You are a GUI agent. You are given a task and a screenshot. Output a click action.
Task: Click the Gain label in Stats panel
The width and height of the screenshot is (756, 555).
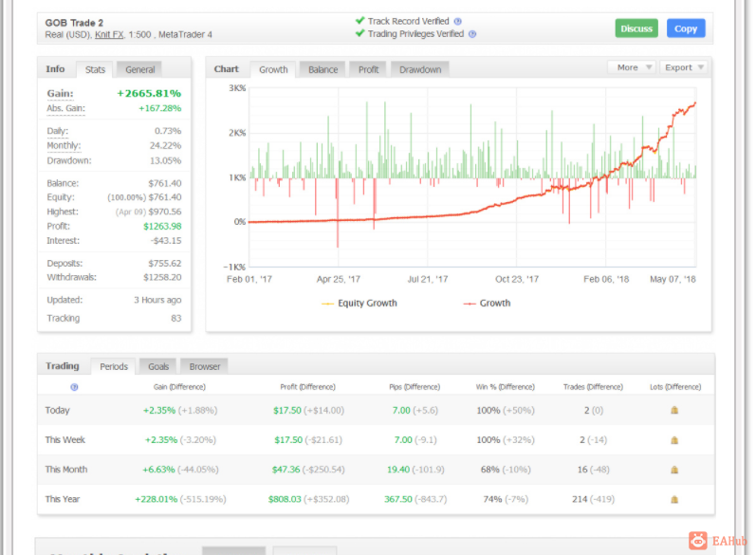tap(60, 94)
